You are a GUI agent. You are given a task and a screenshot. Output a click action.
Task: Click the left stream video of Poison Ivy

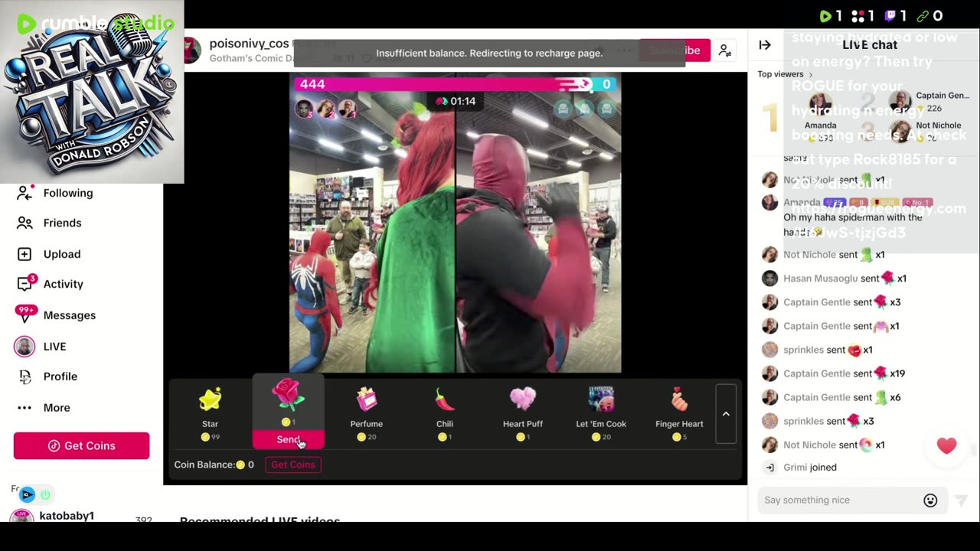point(372,223)
